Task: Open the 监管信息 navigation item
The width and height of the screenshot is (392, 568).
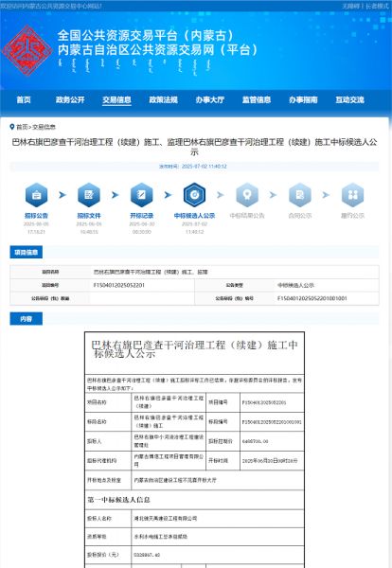Action: pos(257,99)
